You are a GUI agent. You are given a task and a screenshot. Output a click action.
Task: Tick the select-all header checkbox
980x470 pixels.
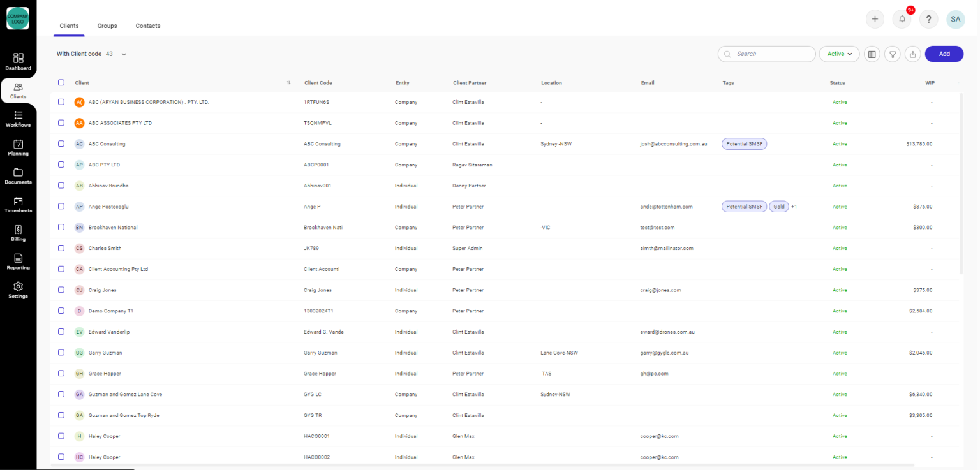point(61,82)
